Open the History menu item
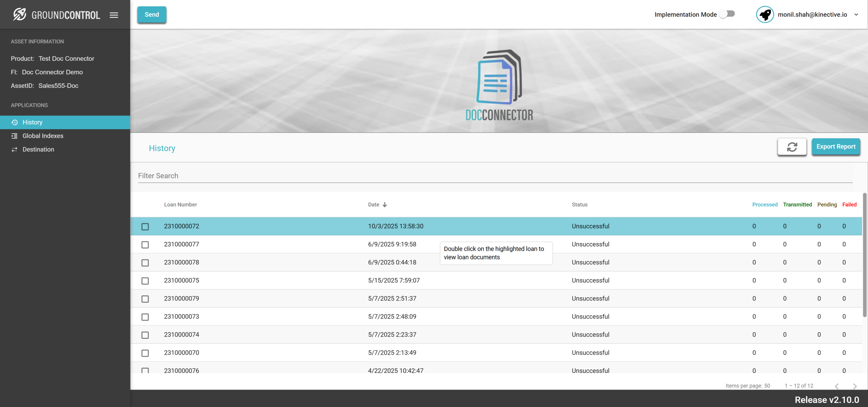The height and width of the screenshot is (407, 868). pyautogui.click(x=32, y=122)
